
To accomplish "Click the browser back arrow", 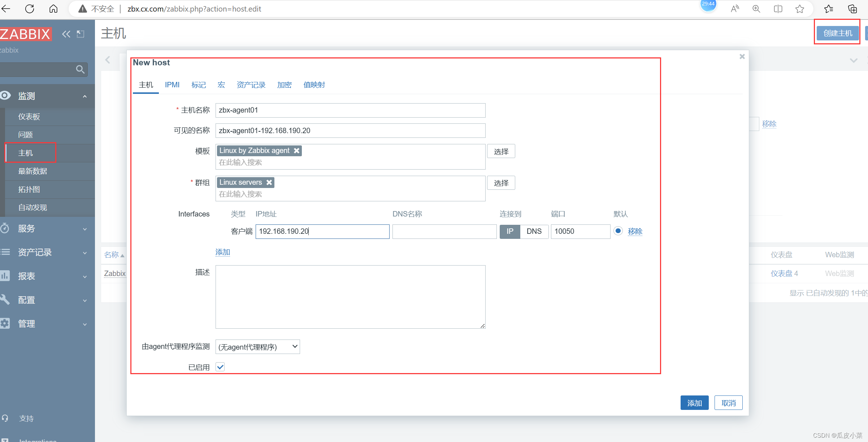I will click(6, 9).
